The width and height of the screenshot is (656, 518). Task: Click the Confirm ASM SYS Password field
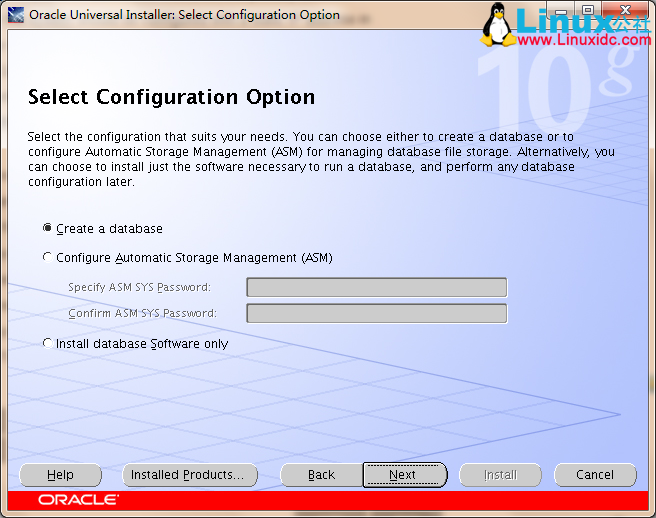(x=377, y=313)
